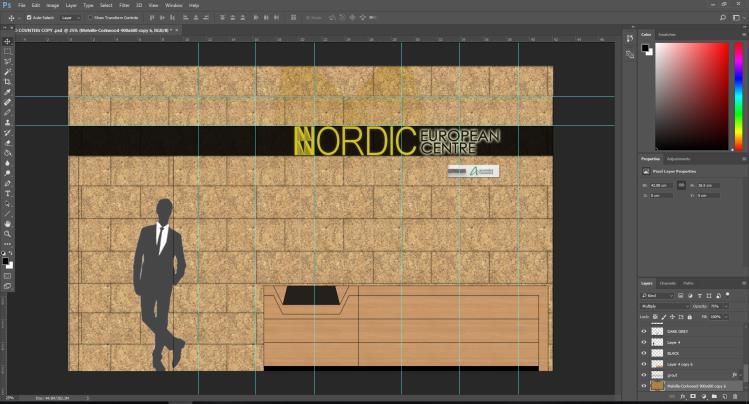Enable Show Transform Controls checkbox
Screen dimensions: 749x404
(x=90, y=18)
